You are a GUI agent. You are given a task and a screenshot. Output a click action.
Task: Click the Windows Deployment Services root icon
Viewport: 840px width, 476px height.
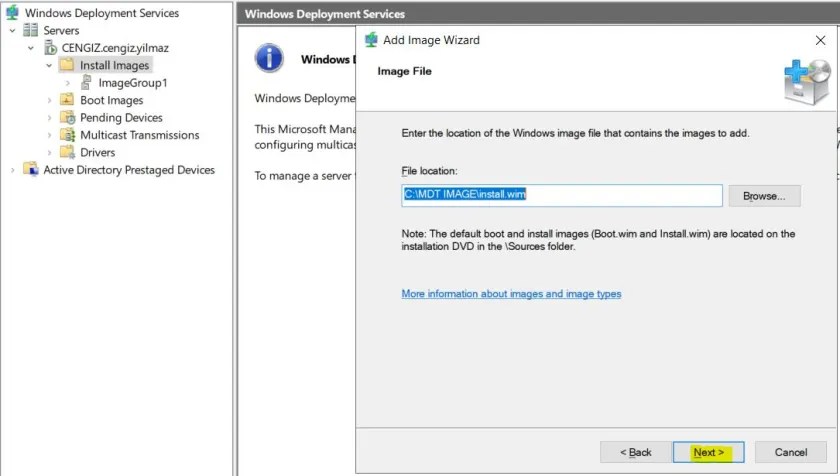tap(12, 12)
